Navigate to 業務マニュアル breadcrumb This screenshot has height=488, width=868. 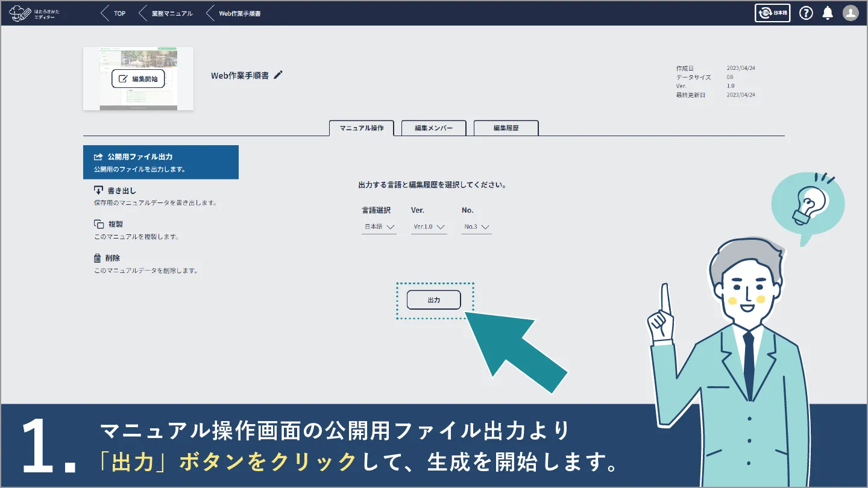tap(167, 13)
